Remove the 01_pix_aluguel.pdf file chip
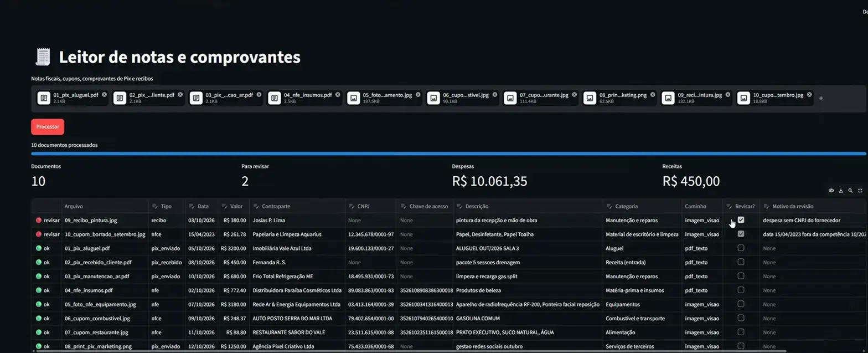 click(104, 95)
